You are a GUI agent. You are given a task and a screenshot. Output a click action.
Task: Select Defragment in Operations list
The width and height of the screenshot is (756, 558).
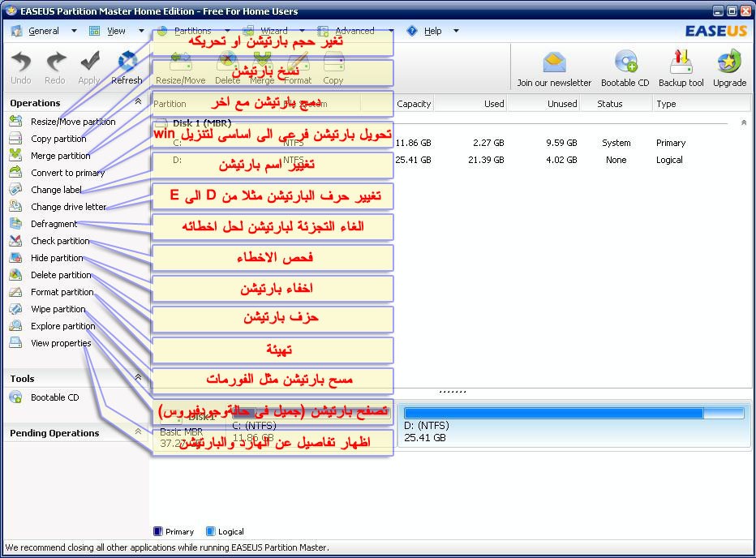pyautogui.click(x=54, y=224)
